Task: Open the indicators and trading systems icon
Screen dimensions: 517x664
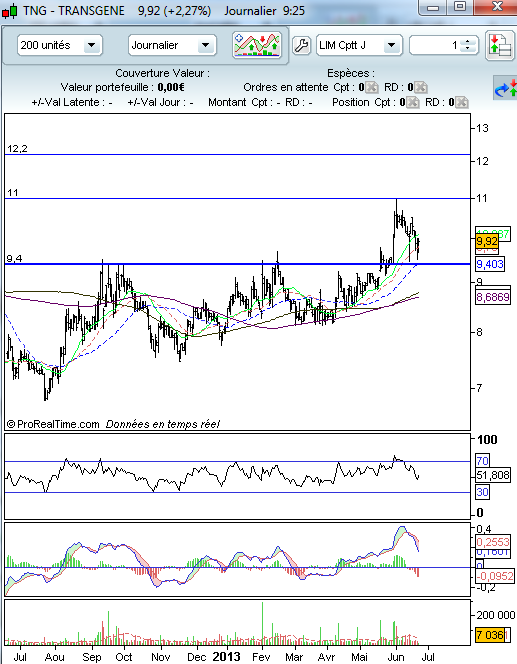Action: tap(257, 45)
